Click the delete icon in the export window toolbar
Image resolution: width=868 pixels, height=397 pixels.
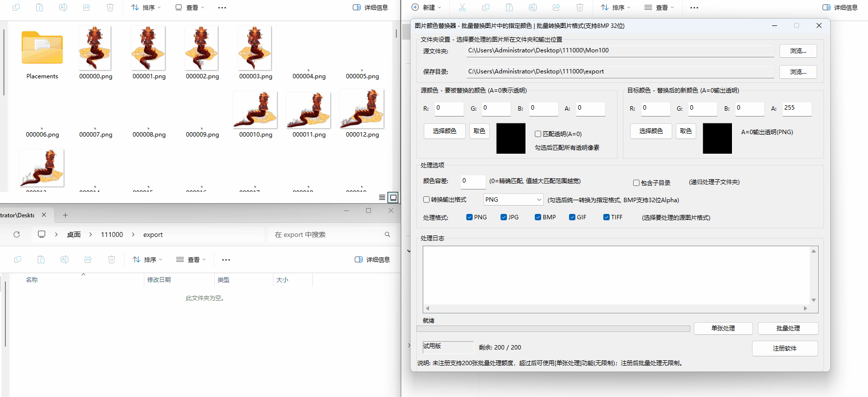click(x=112, y=259)
